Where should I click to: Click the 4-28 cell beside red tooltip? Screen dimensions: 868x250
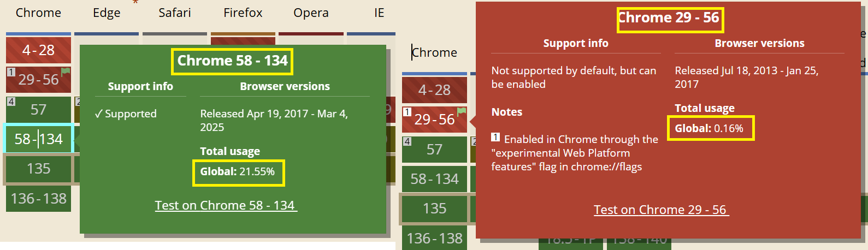pos(434,90)
